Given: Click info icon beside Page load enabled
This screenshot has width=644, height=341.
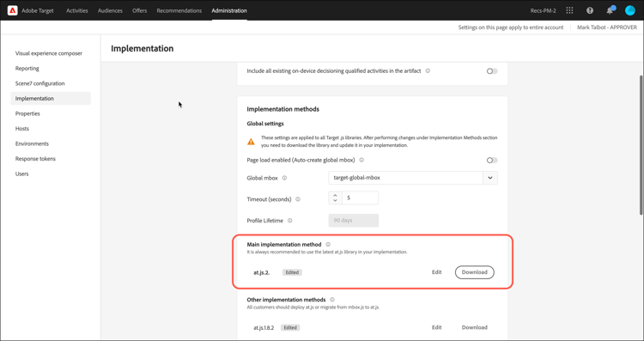Looking at the screenshot, I should [361, 161].
